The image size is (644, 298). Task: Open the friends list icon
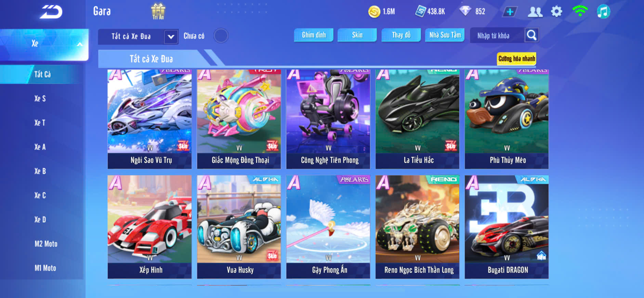click(x=535, y=12)
